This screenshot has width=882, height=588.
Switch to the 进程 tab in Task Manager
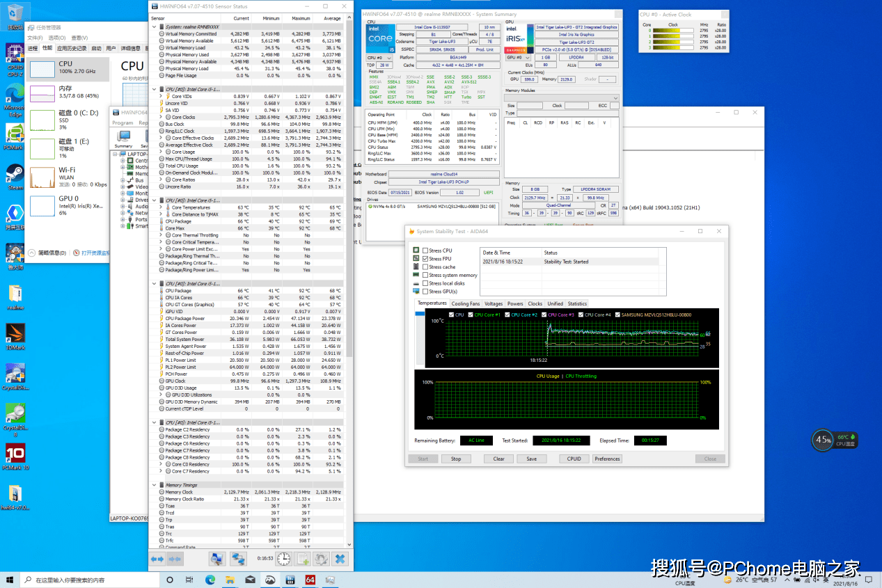32,49
